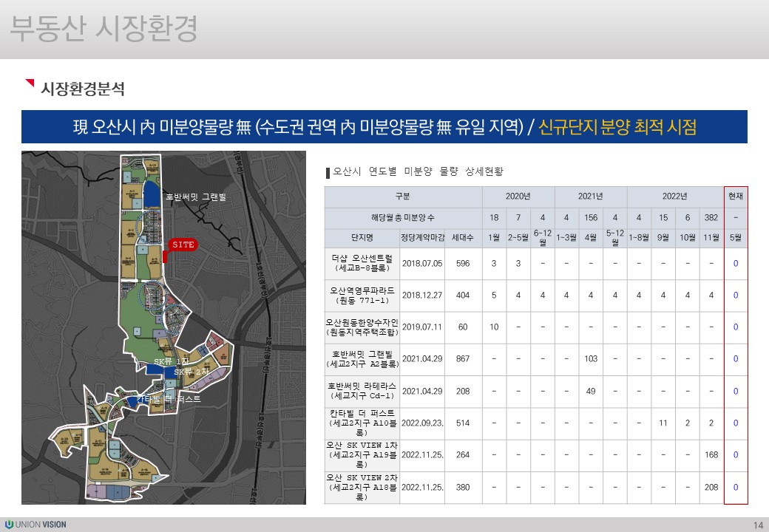Select the 시장환경분석 section heading
The image size is (769, 532).
pos(82,89)
